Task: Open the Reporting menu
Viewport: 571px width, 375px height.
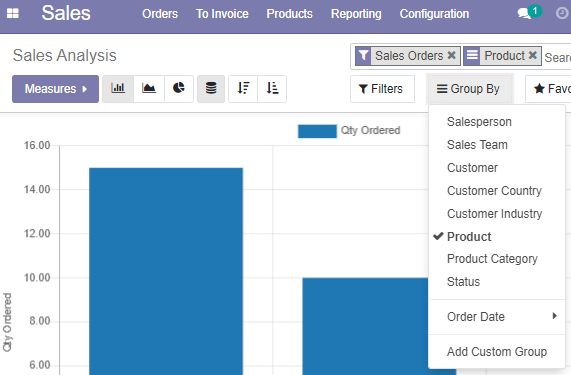Action: click(x=356, y=14)
